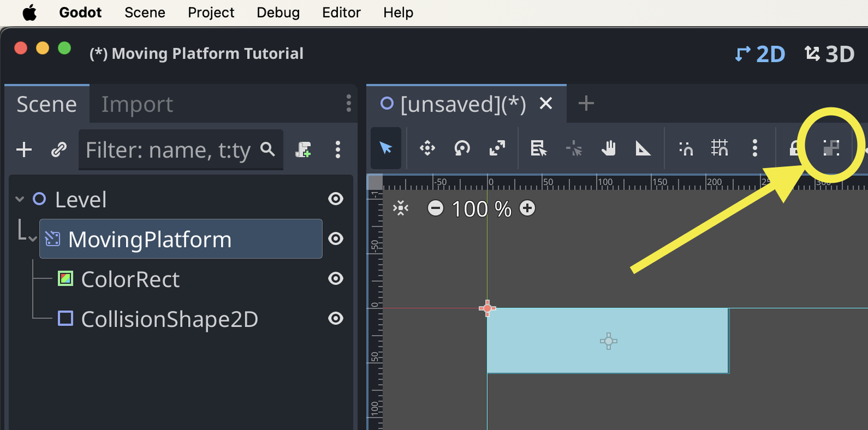Open Scene dock options menu
The image size is (868, 430).
(x=348, y=104)
